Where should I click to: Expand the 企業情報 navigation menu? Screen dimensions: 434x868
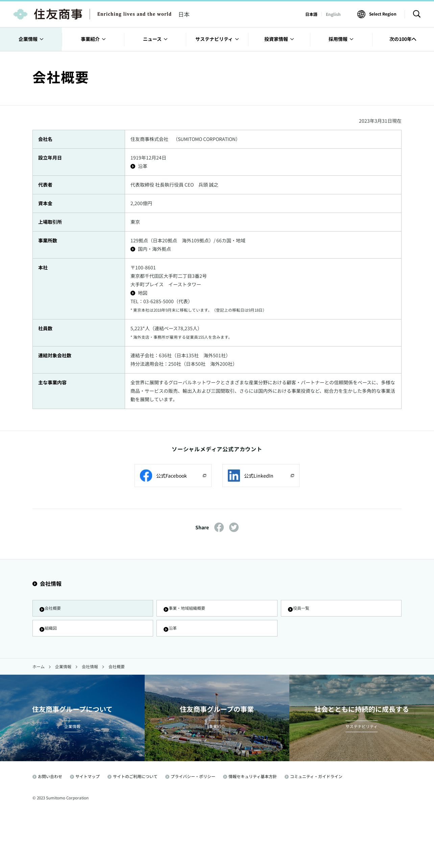point(31,39)
